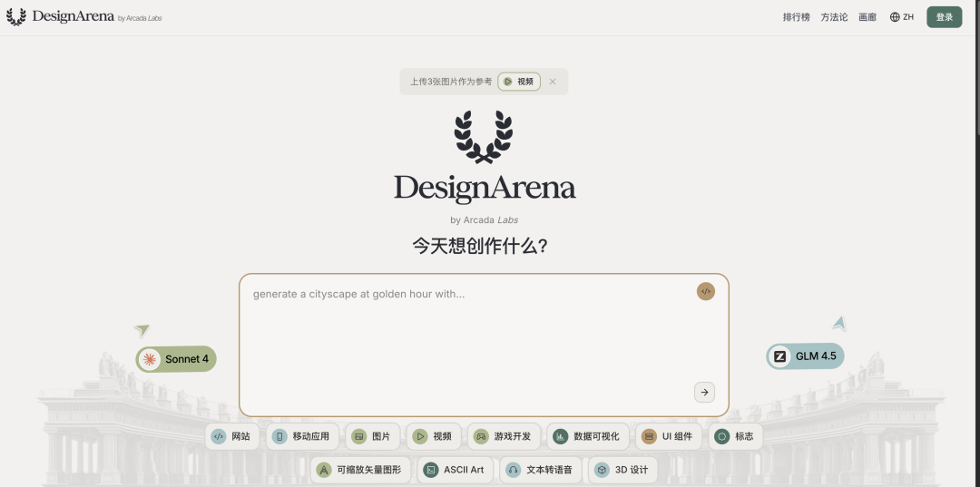Choose the ASCII Art category
This screenshot has width=980, height=487.
tap(455, 470)
